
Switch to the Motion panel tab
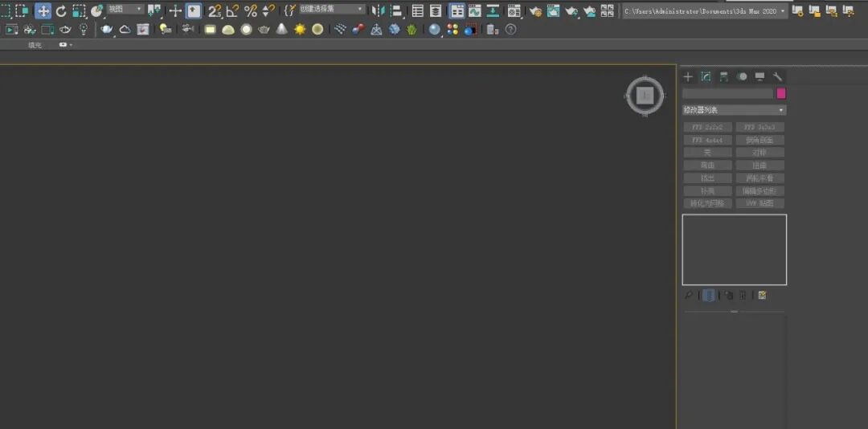742,77
